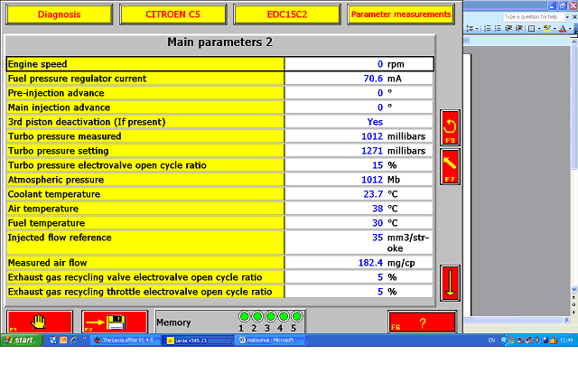This screenshot has width=578, height=392.
Task: Click Word's horizontal scrollbar right arrow
Action: tap(566, 320)
